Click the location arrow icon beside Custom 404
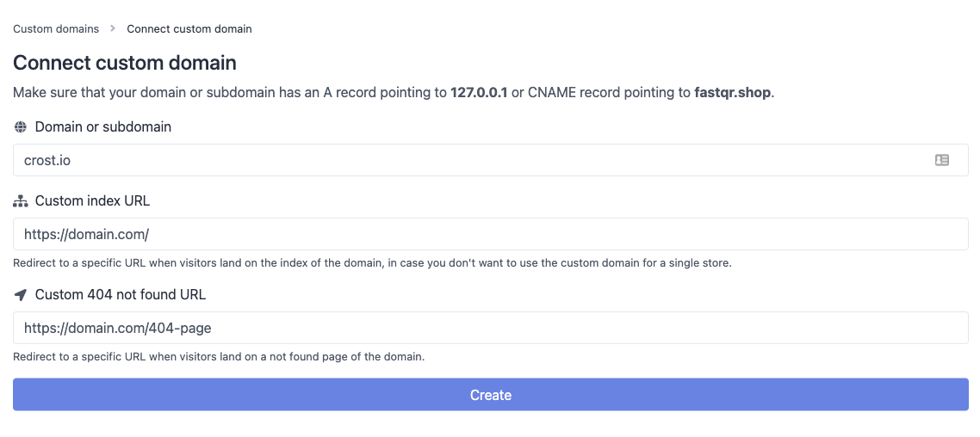Screen dimensions: 980x437 [x=21, y=295]
